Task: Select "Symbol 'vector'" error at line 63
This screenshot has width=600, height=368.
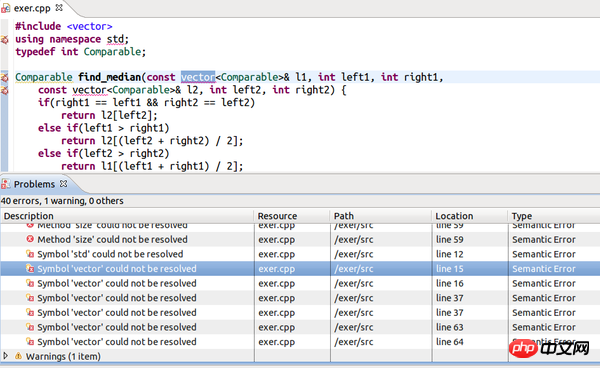Action: [300, 327]
